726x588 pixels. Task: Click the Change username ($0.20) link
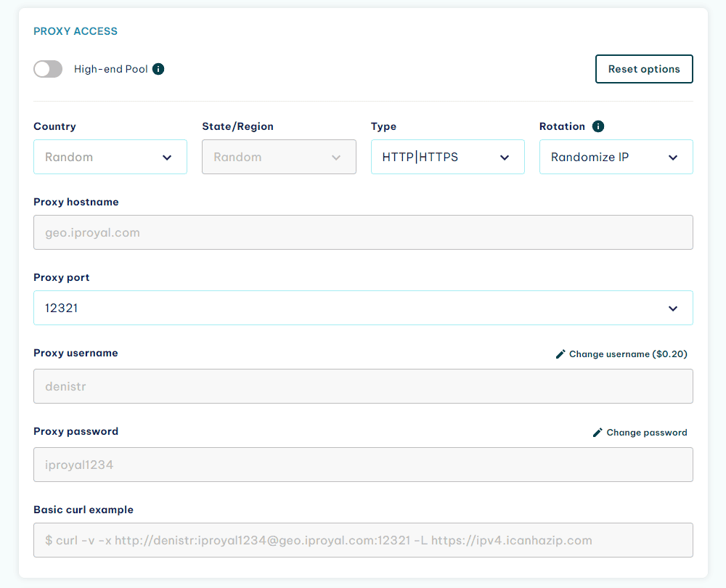[x=629, y=354]
